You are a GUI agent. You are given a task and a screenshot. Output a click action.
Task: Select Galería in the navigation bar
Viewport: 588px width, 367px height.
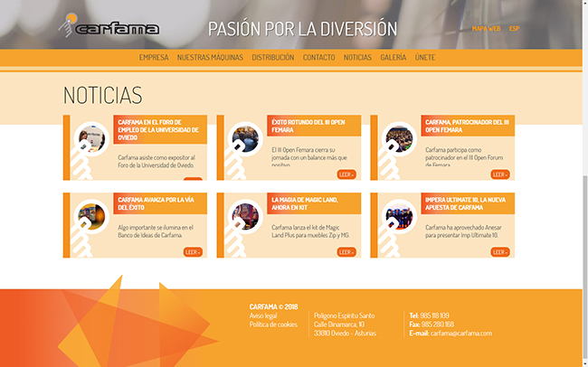[393, 58]
